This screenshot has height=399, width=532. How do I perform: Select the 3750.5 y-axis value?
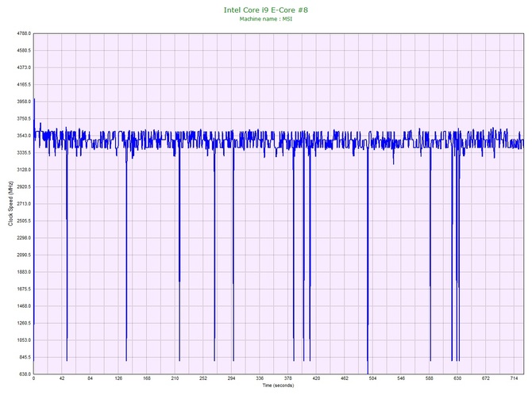tap(24, 119)
